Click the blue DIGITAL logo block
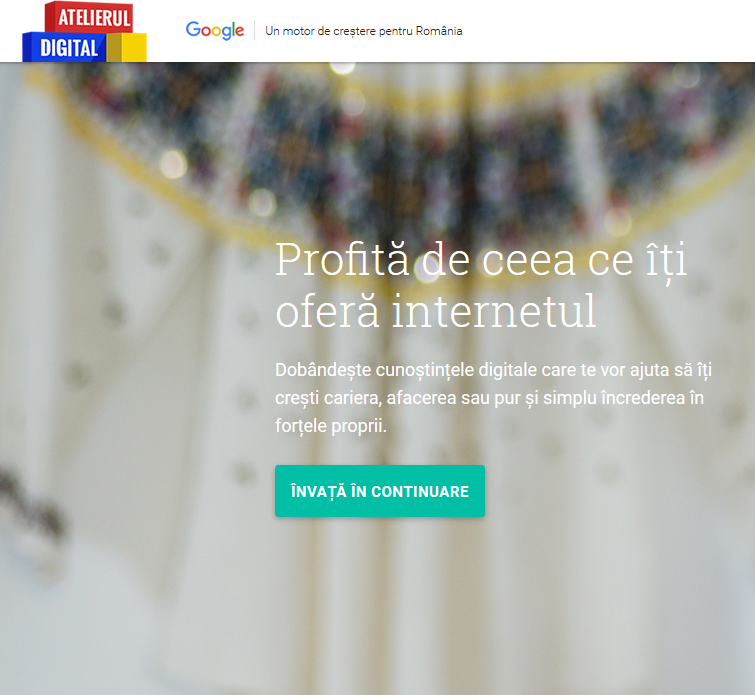Image resolution: width=755 pixels, height=695 pixels. click(x=64, y=47)
